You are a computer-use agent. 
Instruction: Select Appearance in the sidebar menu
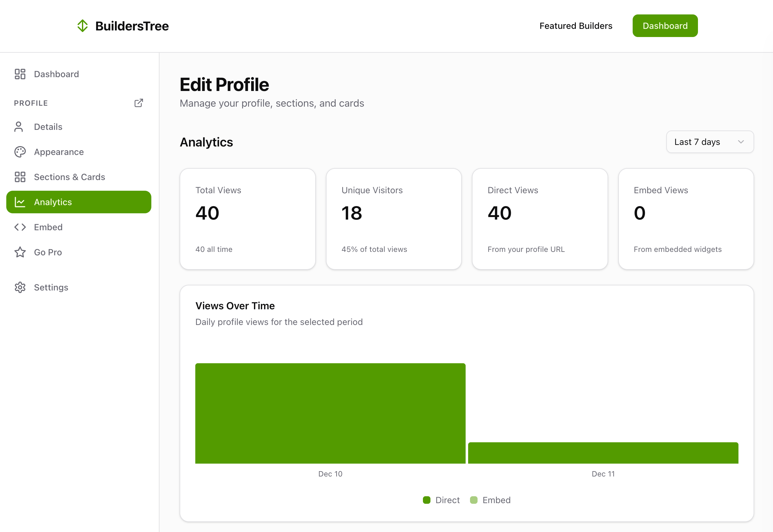[59, 152]
